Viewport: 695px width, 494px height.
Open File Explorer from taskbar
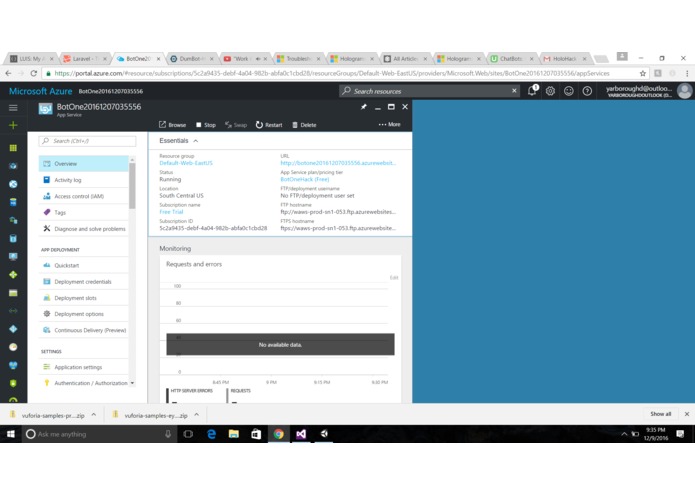234,434
